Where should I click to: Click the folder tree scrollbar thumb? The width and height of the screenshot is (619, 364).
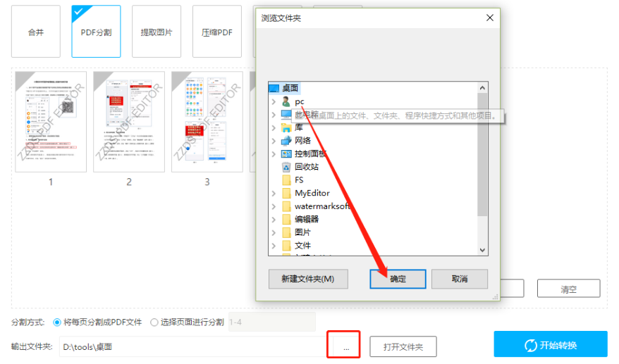pos(482,155)
